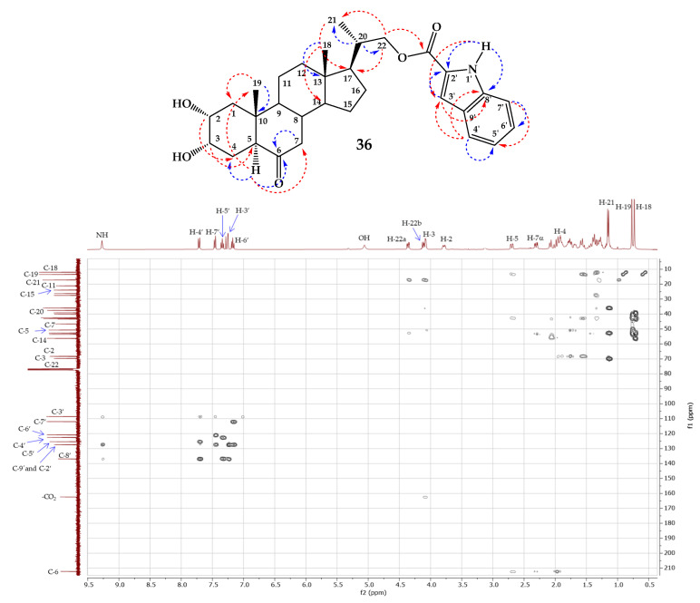Select the "H-6'" (prime) peak label
This screenshot has width=700, height=603.
[x=241, y=240]
